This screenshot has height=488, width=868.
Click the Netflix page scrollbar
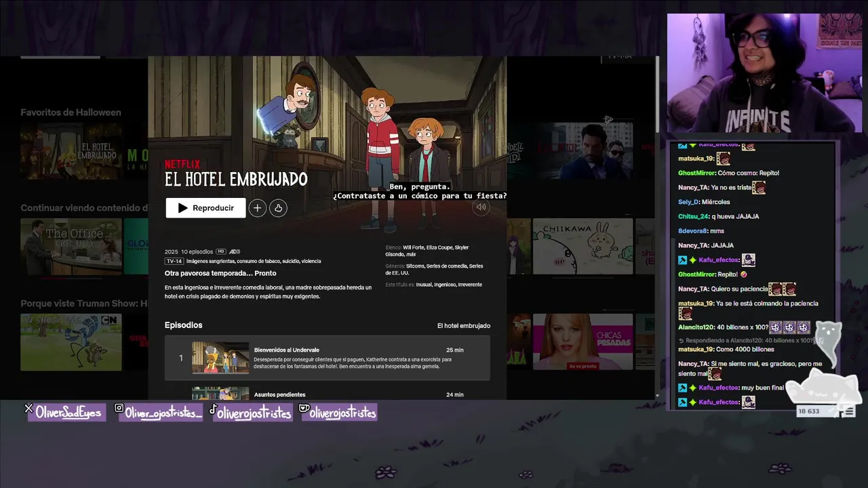coord(656,95)
